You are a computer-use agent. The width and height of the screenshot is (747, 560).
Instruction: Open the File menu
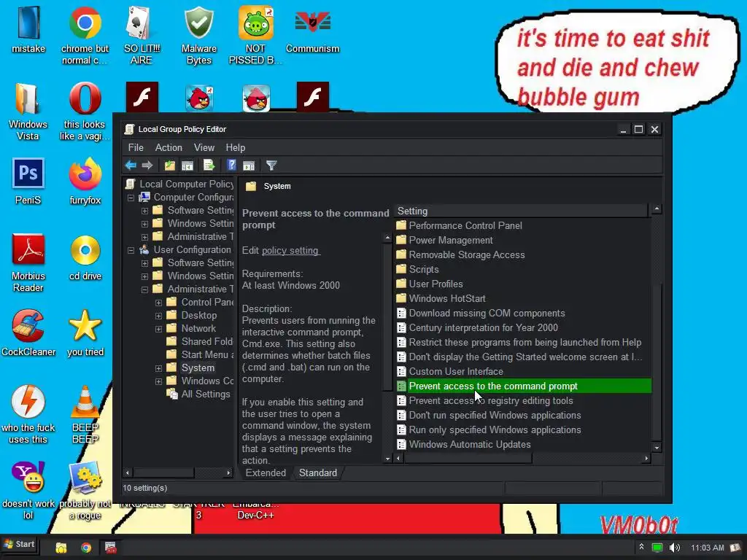coord(136,147)
